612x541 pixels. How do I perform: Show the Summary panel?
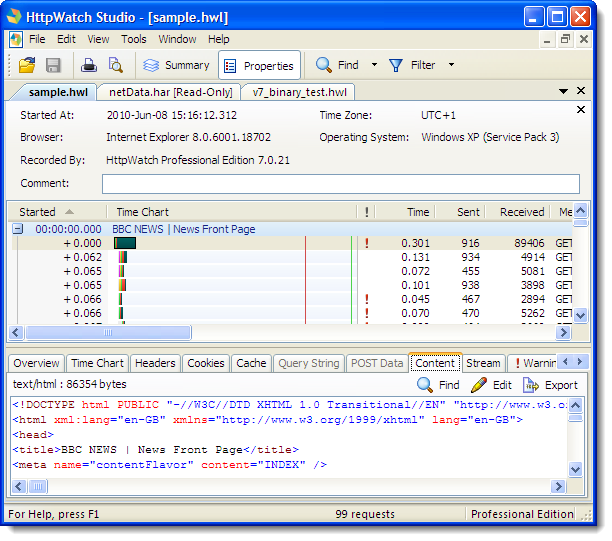point(176,65)
